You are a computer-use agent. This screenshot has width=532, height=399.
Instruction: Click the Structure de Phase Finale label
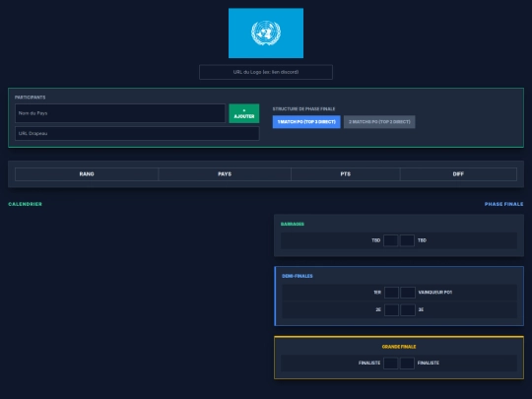303,109
